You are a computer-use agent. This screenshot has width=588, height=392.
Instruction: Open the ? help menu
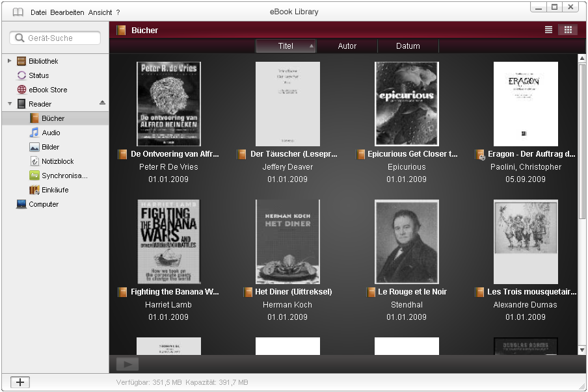point(118,12)
